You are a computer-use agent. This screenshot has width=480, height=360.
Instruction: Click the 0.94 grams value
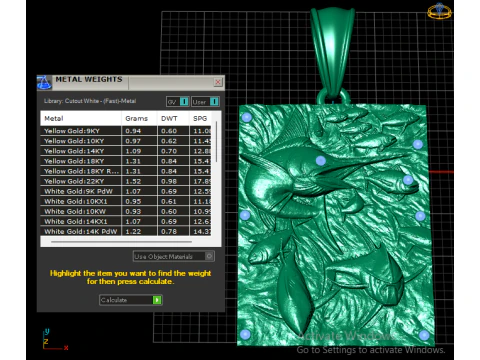click(133, 131)
